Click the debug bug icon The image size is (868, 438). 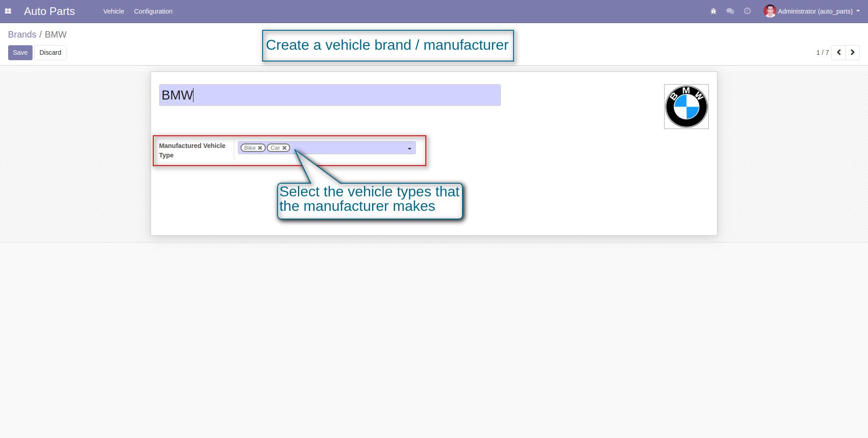[x=713, y=11]
